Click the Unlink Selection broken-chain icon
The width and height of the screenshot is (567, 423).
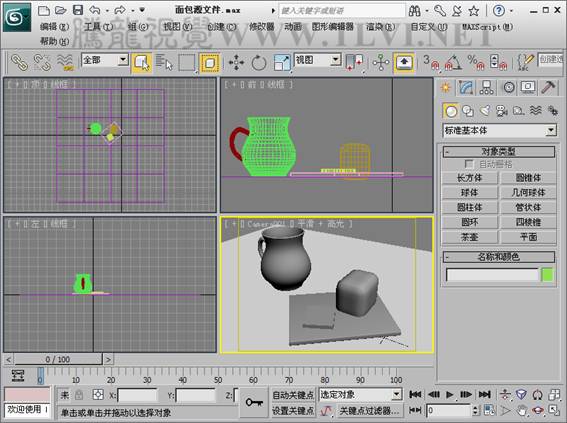(42, 62)
